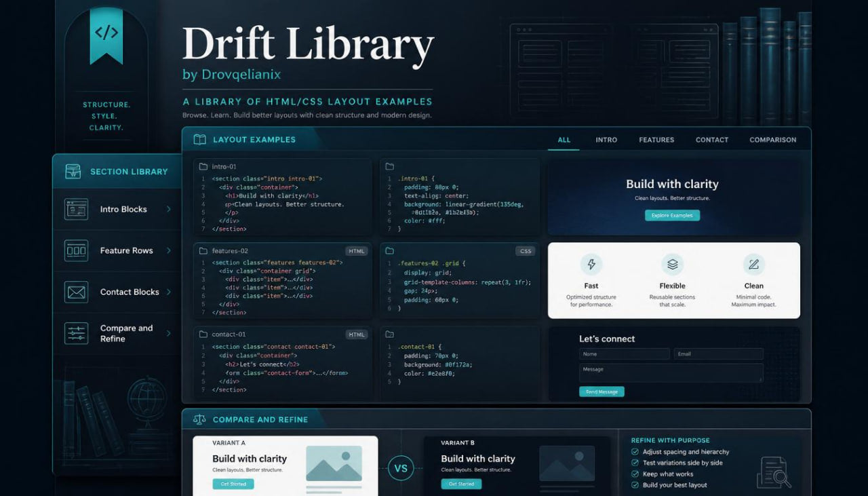Click the Contact Blocks envelope icon

(76, 292)
